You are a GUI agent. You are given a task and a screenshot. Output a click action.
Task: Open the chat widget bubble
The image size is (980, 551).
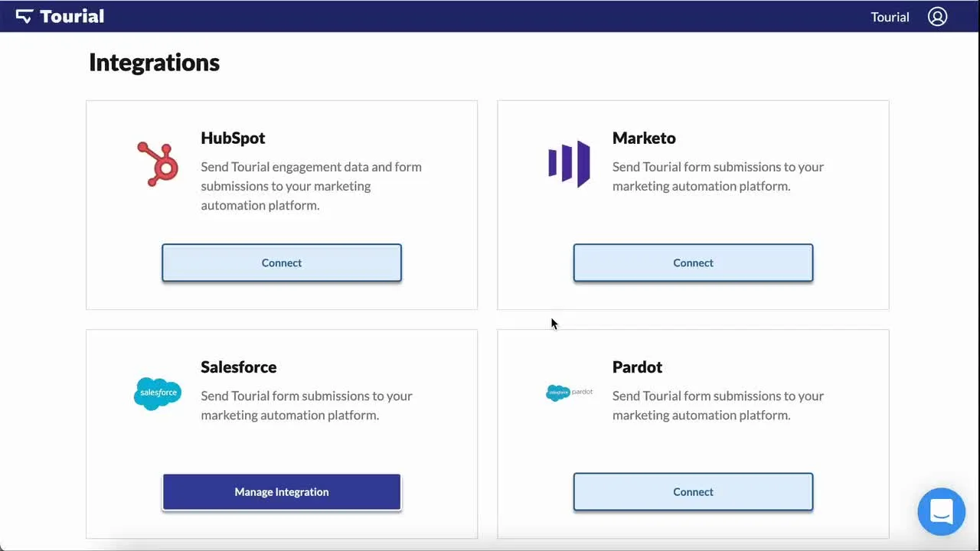[942, 511]
